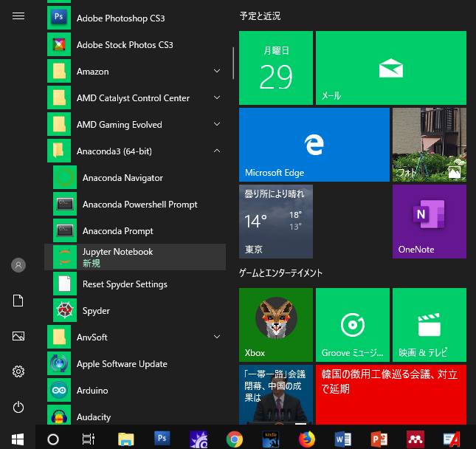Open Pictures from Start sidebar
Image resolution: width=476 pixels, height=449 pixels.
click(x=18, y=336)
